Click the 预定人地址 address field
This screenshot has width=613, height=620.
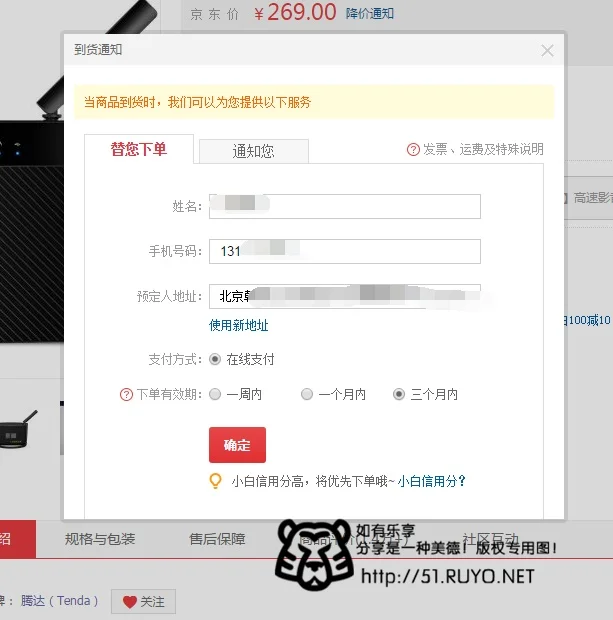[345, 296]
